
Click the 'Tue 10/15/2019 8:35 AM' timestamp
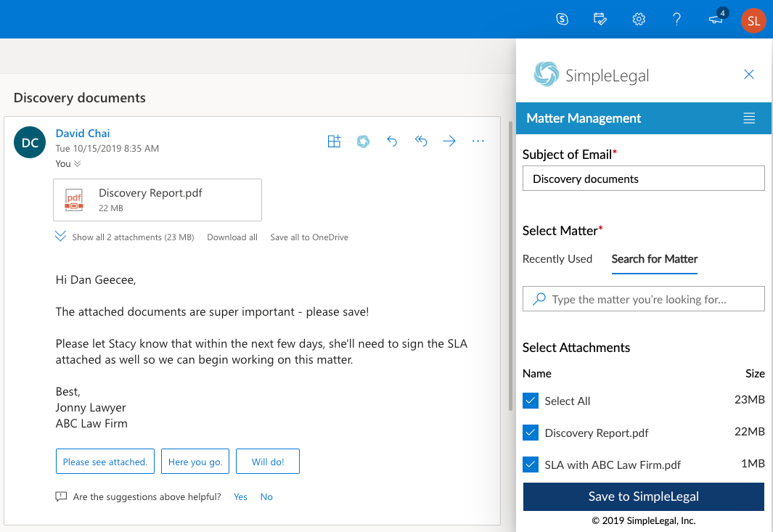(x=107, y=148)
